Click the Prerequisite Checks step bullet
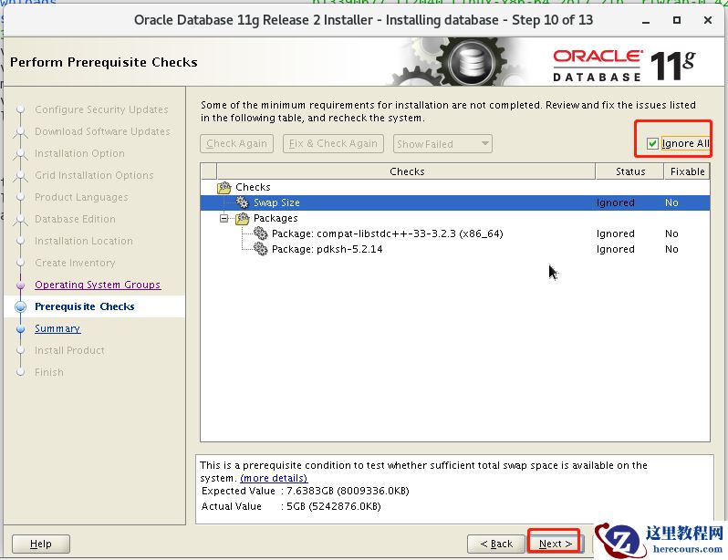 20,306
